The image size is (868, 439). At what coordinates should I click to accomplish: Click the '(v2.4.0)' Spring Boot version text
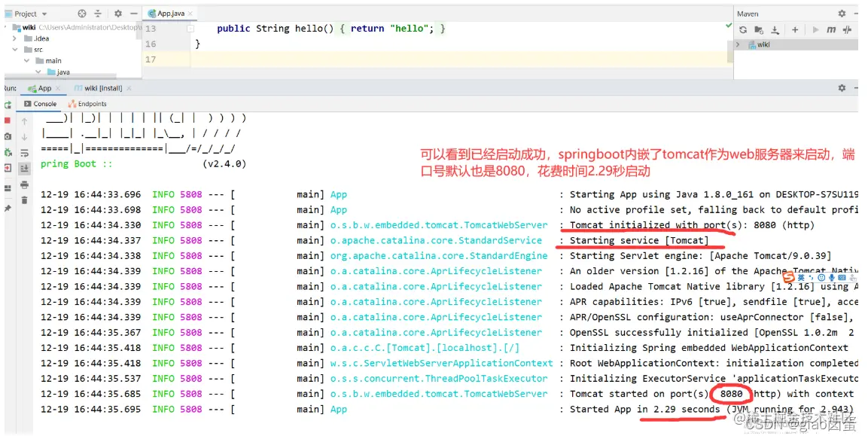pyautogui.click(x=224, y=164)
